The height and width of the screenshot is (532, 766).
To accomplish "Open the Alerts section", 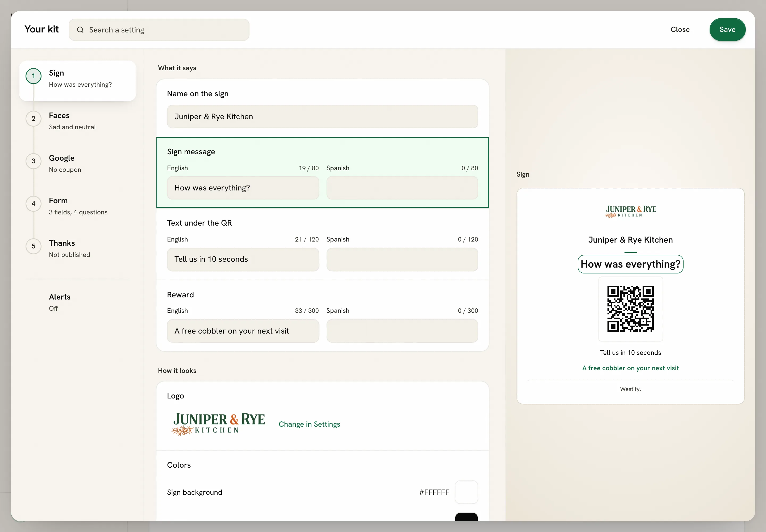I will (78, 302).
